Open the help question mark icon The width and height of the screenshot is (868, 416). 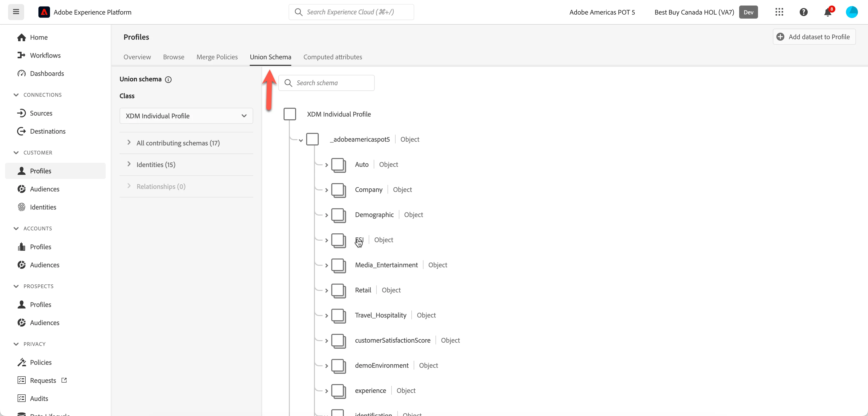(803, 12)
